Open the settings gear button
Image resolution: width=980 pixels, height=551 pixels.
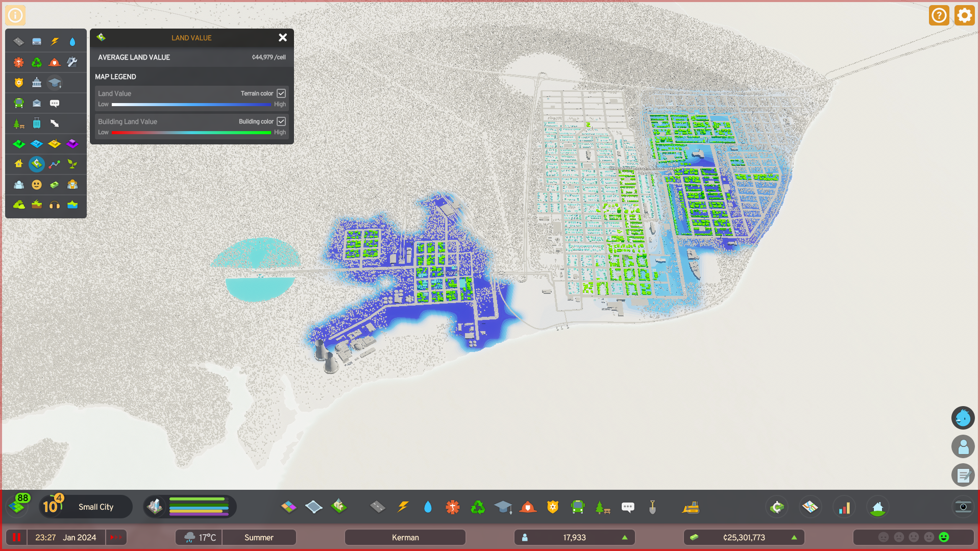pos(965,15)
